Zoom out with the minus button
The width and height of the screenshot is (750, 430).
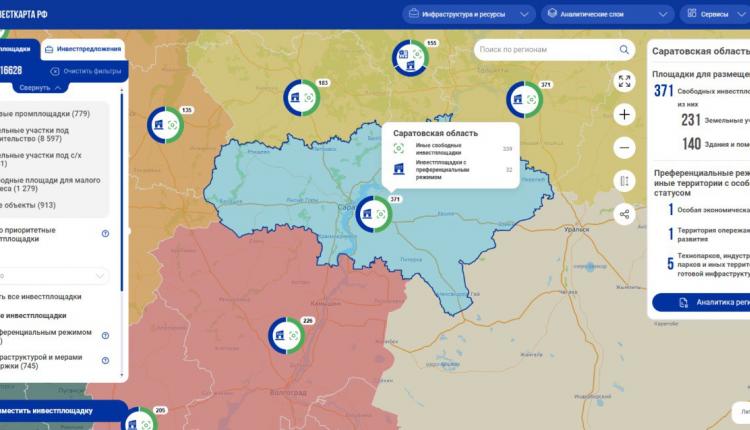click(625, 147)
